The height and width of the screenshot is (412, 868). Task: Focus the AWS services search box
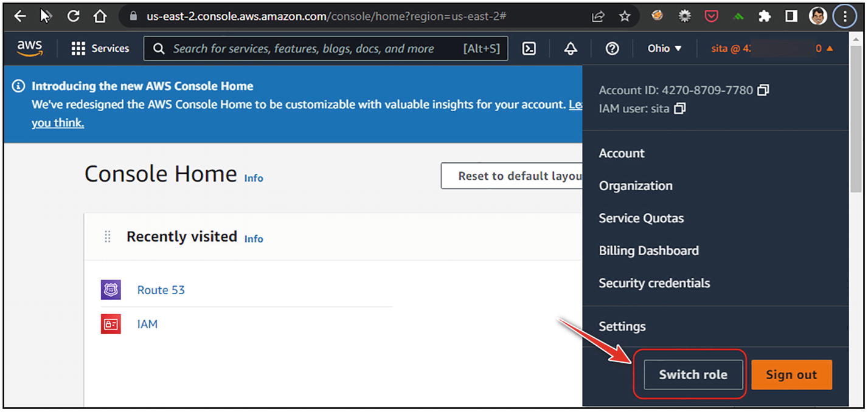coord(325,49)
